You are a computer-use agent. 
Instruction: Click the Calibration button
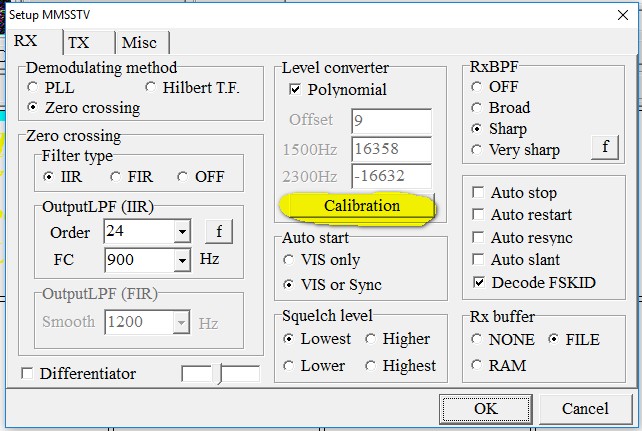[x=361, y=206]
